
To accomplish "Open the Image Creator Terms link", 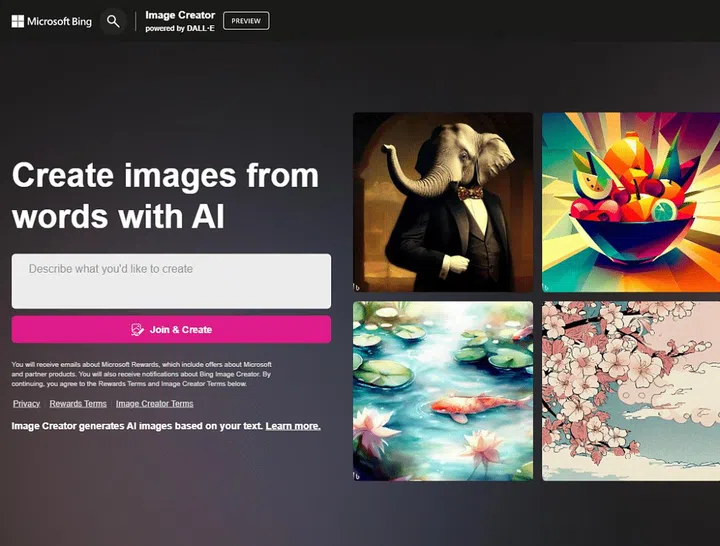I will pyautogui.click(x=155, y=404).
